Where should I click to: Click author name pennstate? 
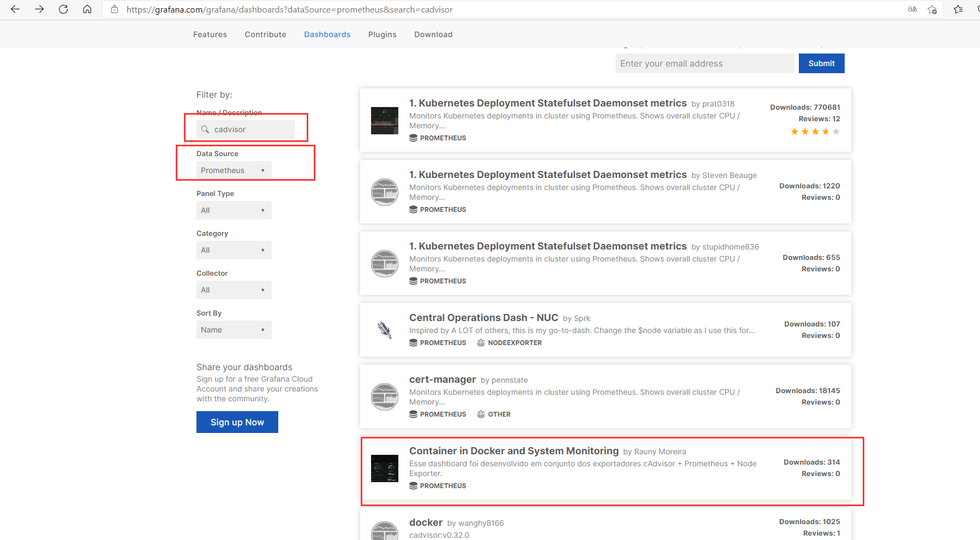pyautogui.click(x=510, y=380)
